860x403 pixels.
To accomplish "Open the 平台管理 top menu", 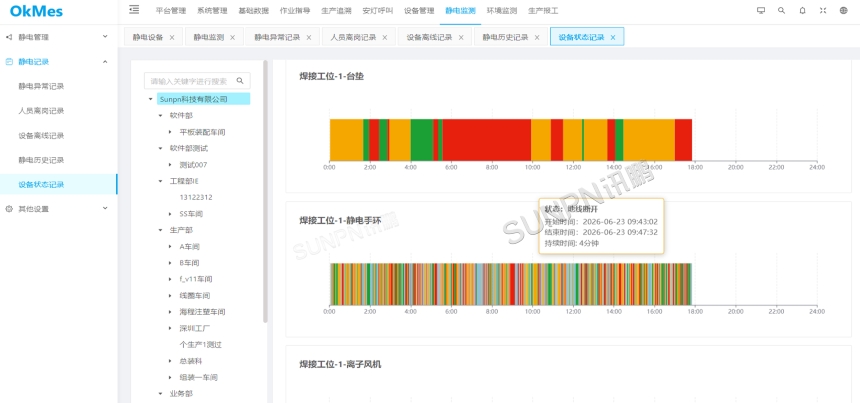I will 171,10.
